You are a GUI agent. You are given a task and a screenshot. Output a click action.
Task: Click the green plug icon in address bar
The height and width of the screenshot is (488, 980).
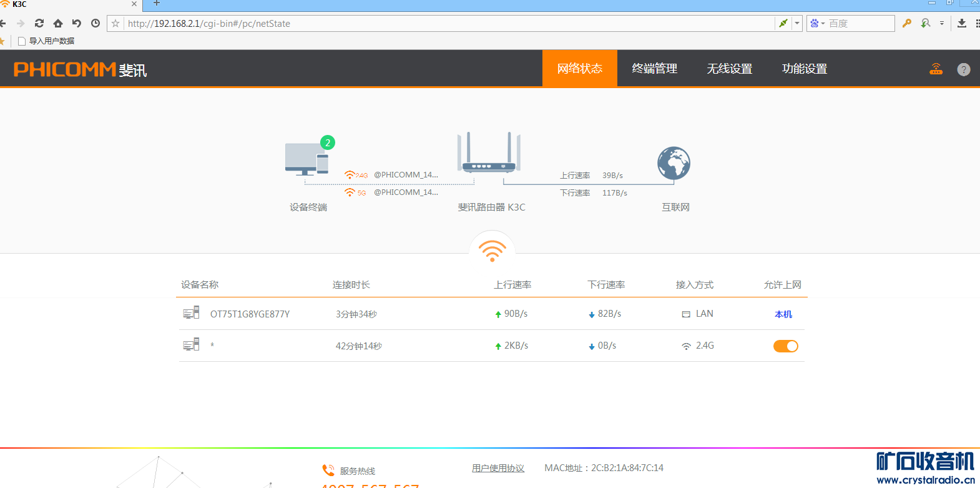[783, 23]
